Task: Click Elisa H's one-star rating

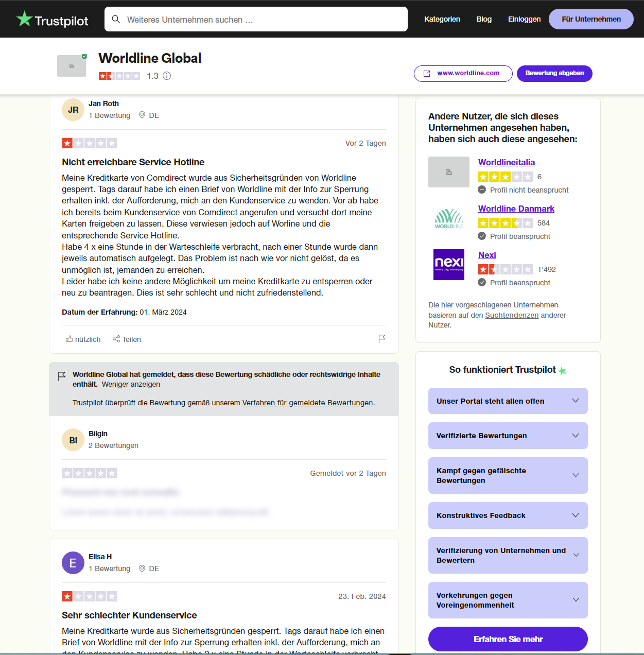Action: coord(90,596)
